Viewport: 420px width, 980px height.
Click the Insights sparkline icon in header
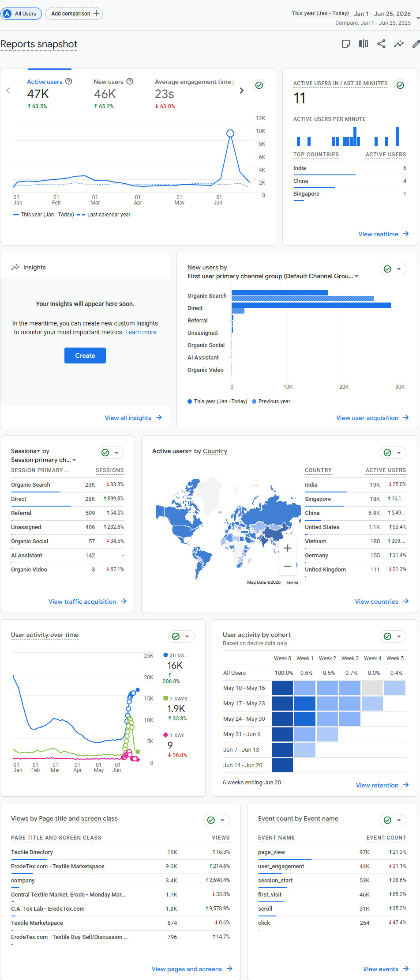point(399,44)
